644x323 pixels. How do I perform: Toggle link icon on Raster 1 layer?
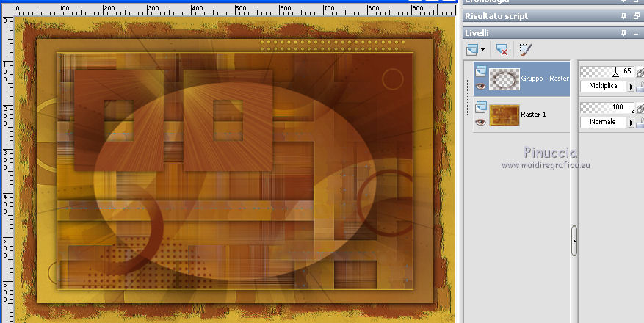(640, 108)
